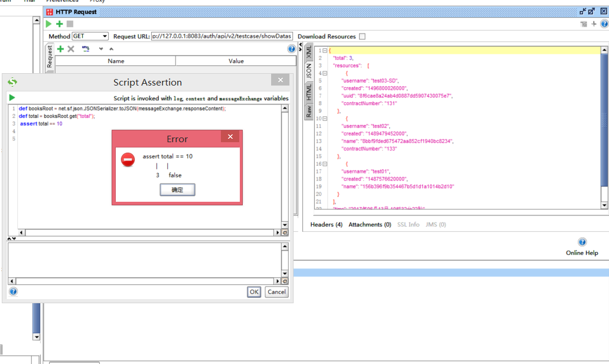Click the response pane vertical scrollbar
The height and width of the screenshot is (364, 609).
604,127
